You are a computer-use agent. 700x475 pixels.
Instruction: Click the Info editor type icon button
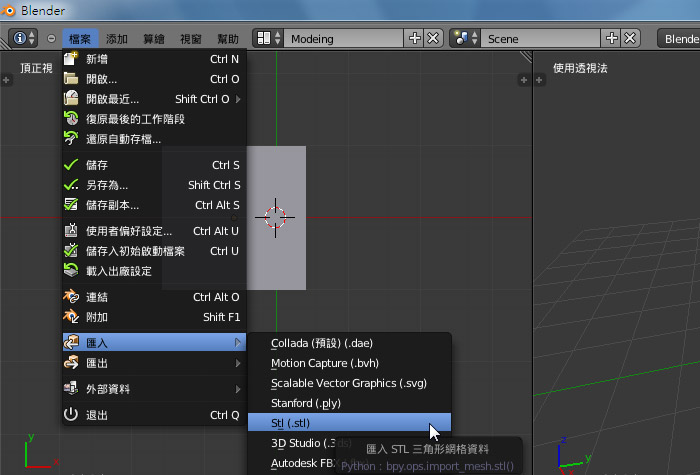pos(23,38)
